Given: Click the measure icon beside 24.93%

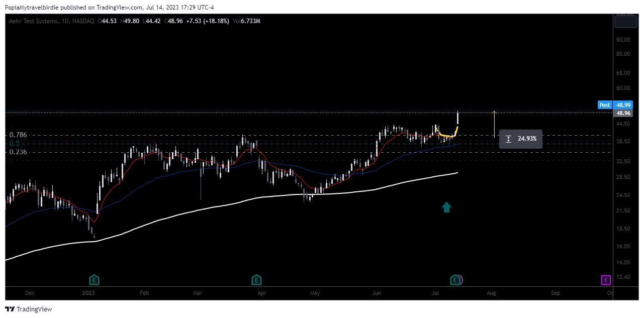Looking at the screenshot, I should click(509, 139).
